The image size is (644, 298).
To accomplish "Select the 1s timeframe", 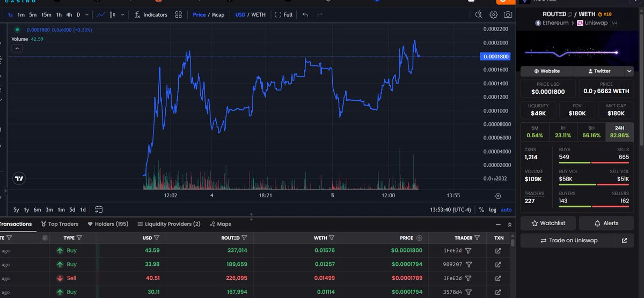I will click(x=11, y=14).
